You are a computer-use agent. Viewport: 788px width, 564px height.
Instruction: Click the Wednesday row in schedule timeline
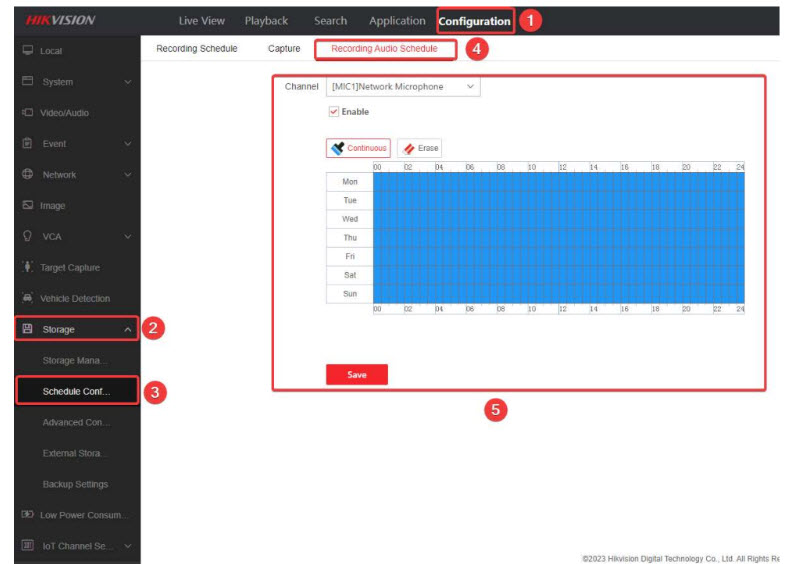click(558, 219)
